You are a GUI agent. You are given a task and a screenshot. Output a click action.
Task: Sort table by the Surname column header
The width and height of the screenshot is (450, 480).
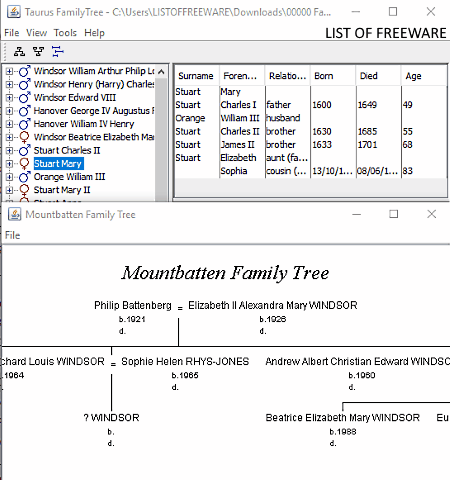point(197,76)
